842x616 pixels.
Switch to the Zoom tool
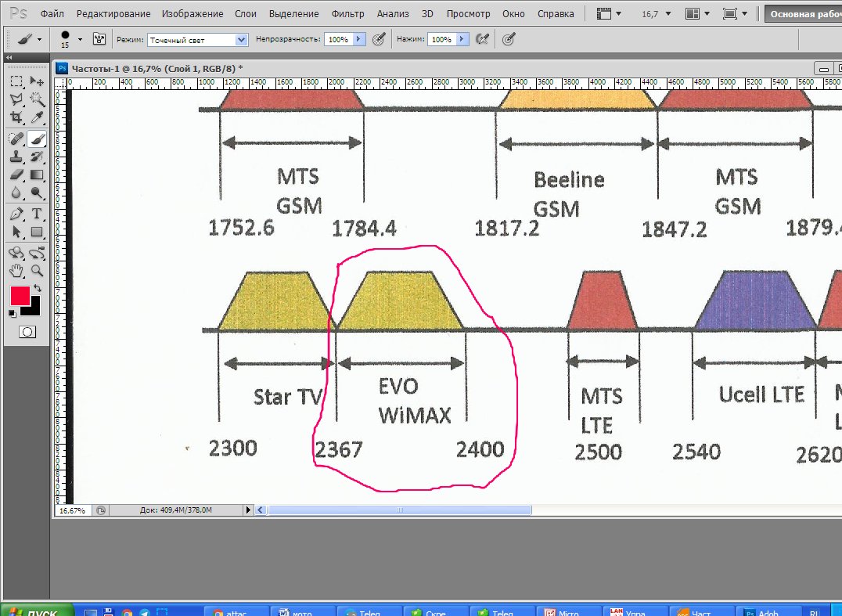(x=37, y=271)
